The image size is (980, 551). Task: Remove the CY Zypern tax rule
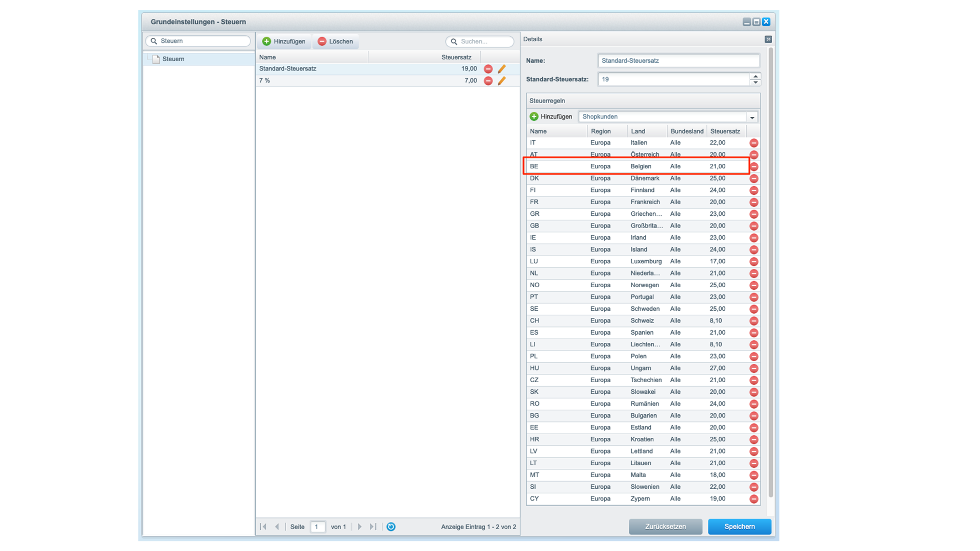click(753, 499)
